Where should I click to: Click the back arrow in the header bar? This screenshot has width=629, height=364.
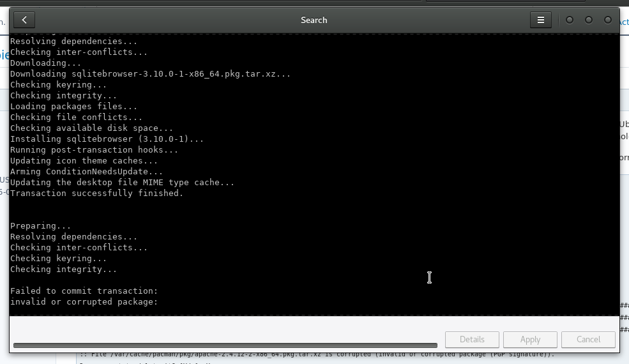[24, 20]
